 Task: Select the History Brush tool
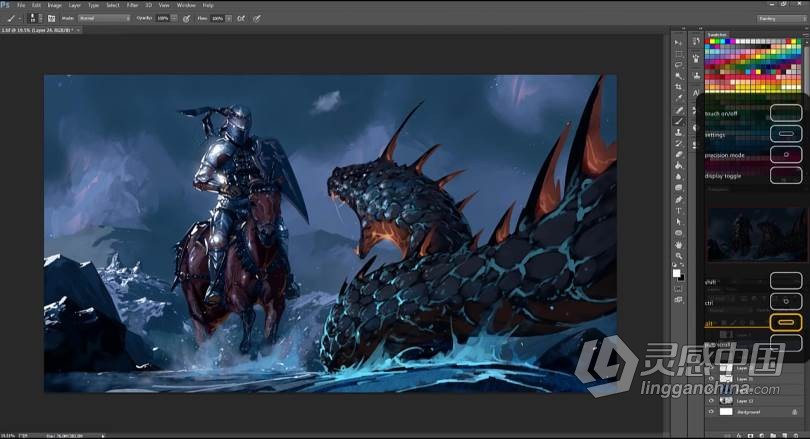click(x=678, y=144)
